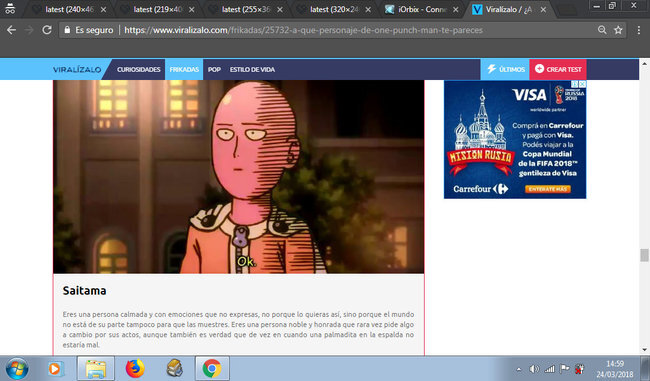Close the ad with its X icon
The image size is (650, 381).
(x=582, y=84)
